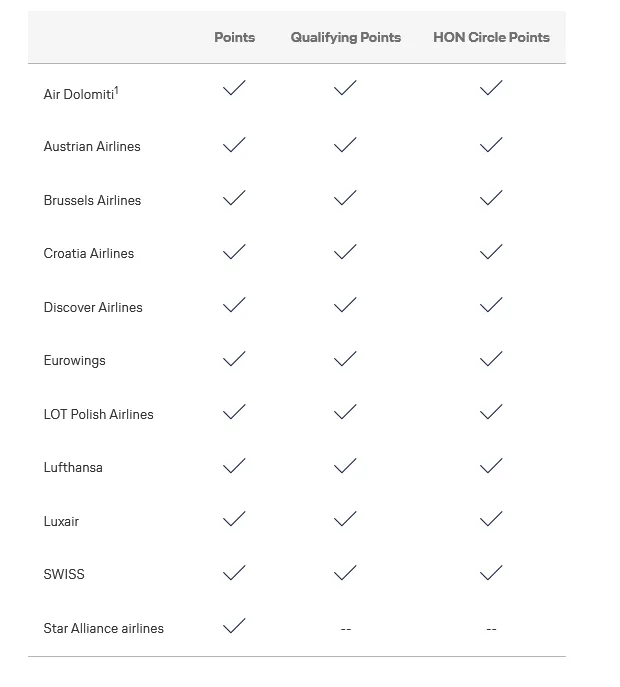This screenshot has width=620, height=687.
Task: Click the Air Dolomiti footnote superscript
Action: pos(116,90)
